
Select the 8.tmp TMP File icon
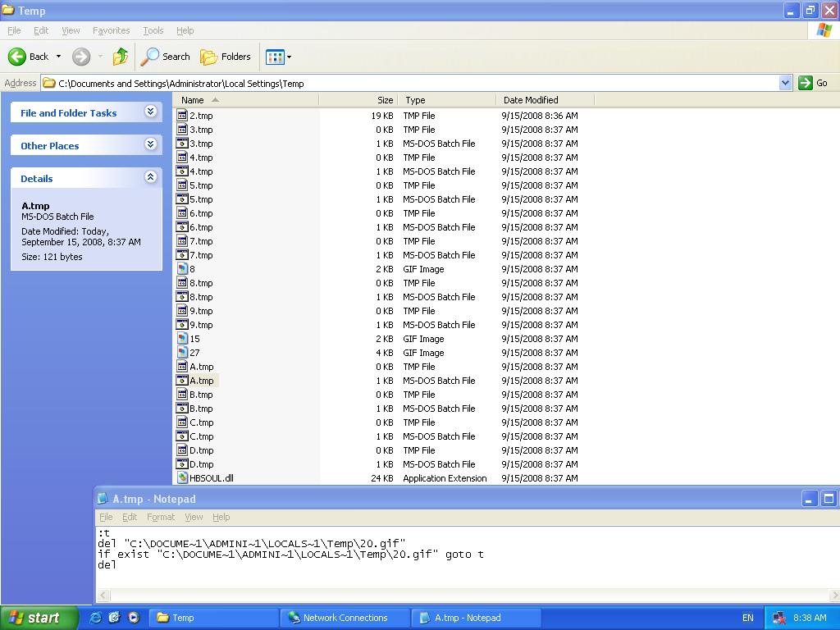point(182,282)
